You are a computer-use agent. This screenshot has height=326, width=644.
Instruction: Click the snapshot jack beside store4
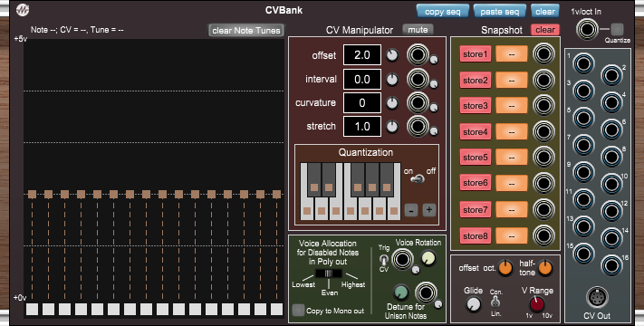click(x=543, y=132)
